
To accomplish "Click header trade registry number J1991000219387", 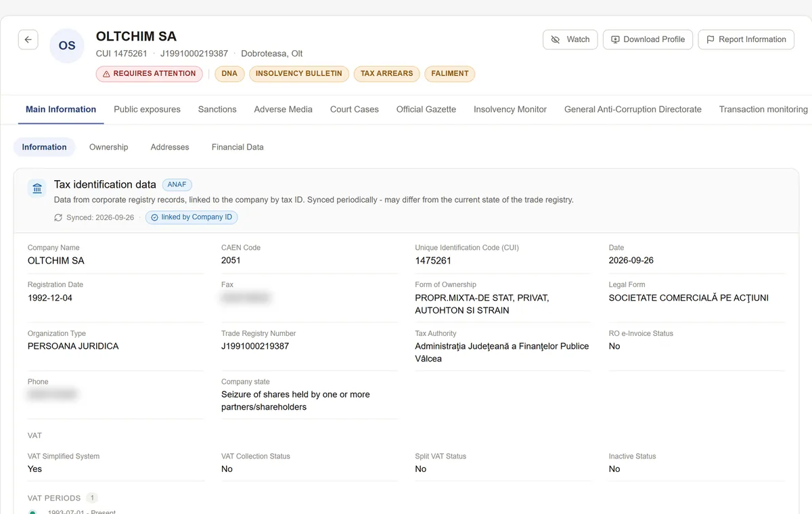I will point(194,53).
